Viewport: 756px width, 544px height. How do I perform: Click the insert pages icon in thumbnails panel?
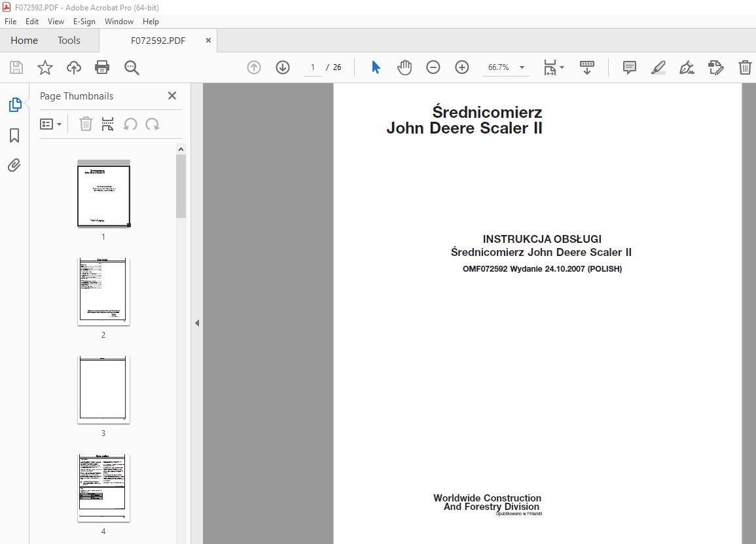tap(107, 124)
